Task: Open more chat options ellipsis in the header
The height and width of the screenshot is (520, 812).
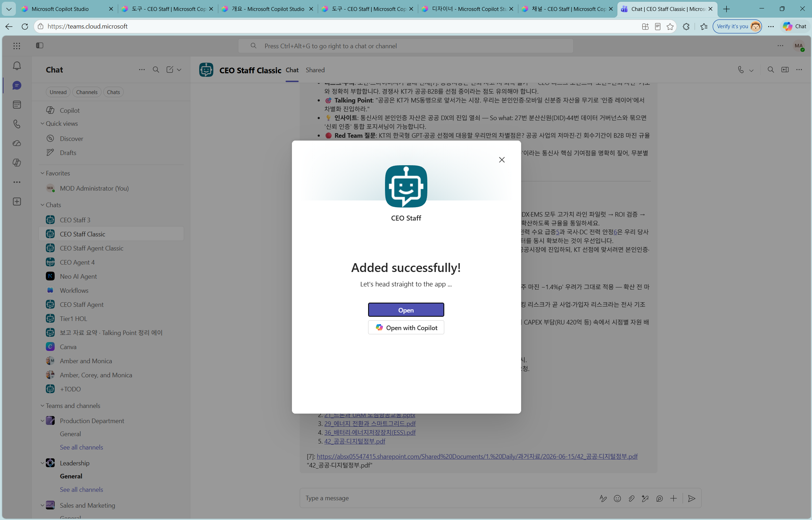Action: (799, 70)
